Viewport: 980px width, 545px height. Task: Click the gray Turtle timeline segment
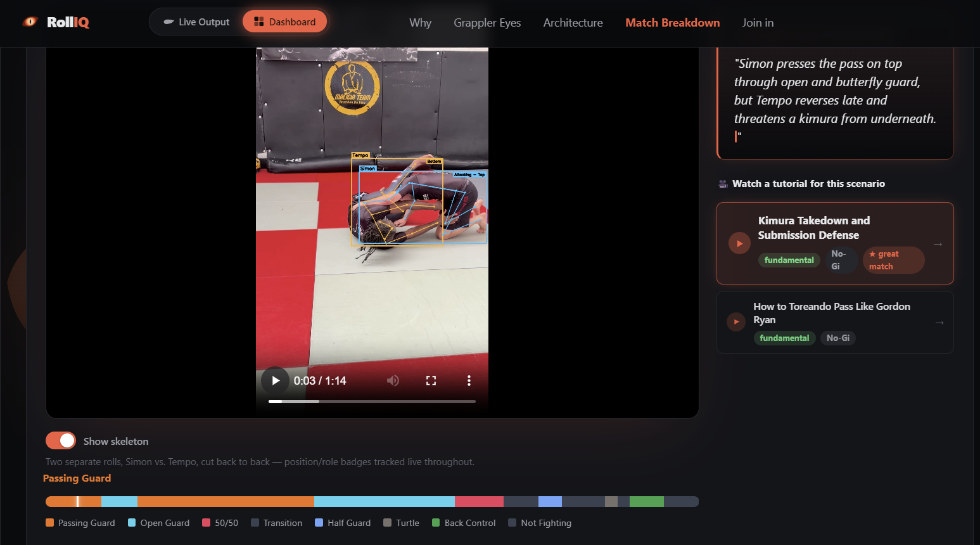(x=611, y=501)
